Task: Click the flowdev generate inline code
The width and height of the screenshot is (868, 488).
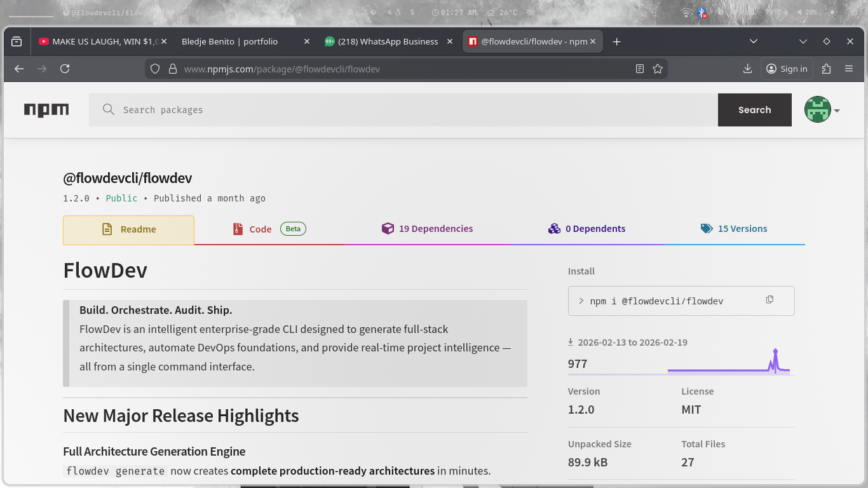Action: pyautogui.click(x=116, y=471)
